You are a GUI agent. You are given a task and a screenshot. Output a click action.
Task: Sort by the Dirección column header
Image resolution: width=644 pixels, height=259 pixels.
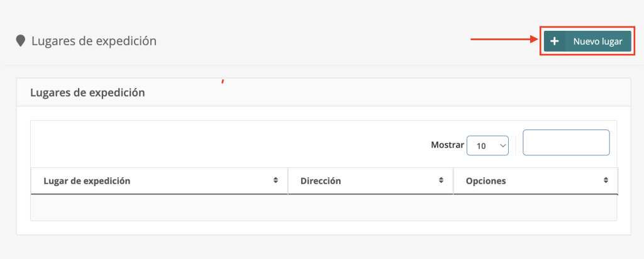pyautogui.click(x=321, y=180)
